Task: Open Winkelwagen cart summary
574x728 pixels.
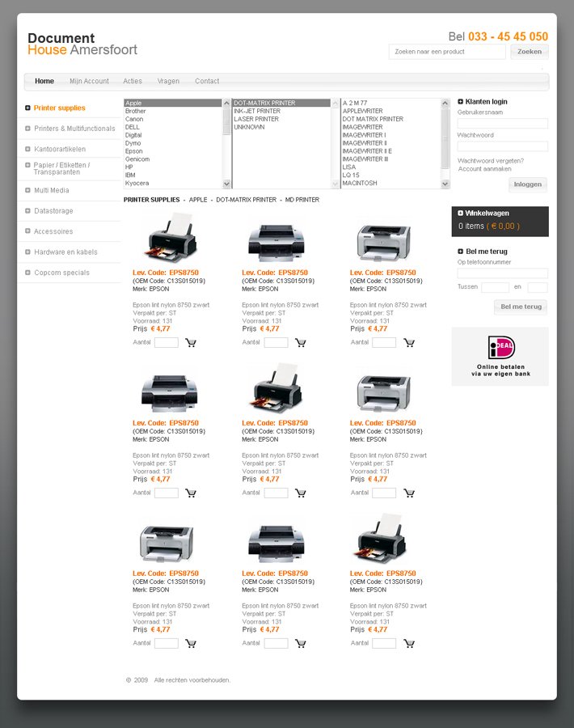Action: tap(500, 222)
